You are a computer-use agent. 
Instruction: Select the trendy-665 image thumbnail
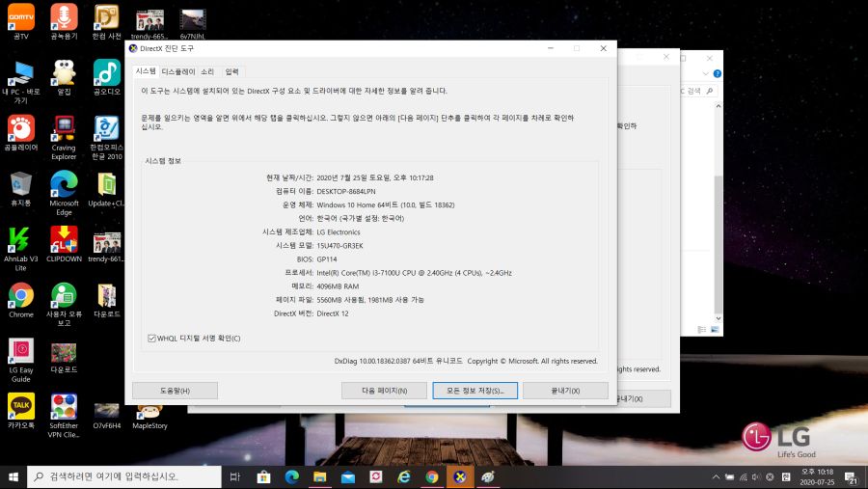click(x=149, y=24)
